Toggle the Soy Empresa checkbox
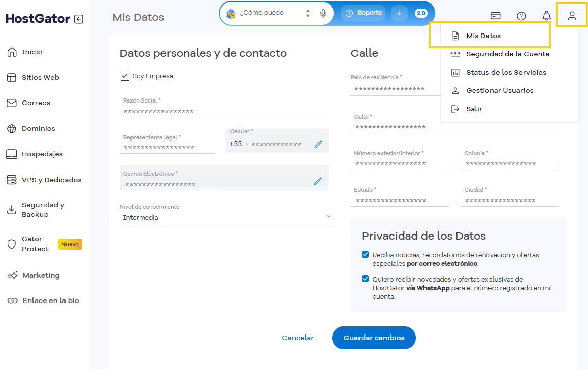The width and height of the screenshot is (588, 369). pos(125,76)
